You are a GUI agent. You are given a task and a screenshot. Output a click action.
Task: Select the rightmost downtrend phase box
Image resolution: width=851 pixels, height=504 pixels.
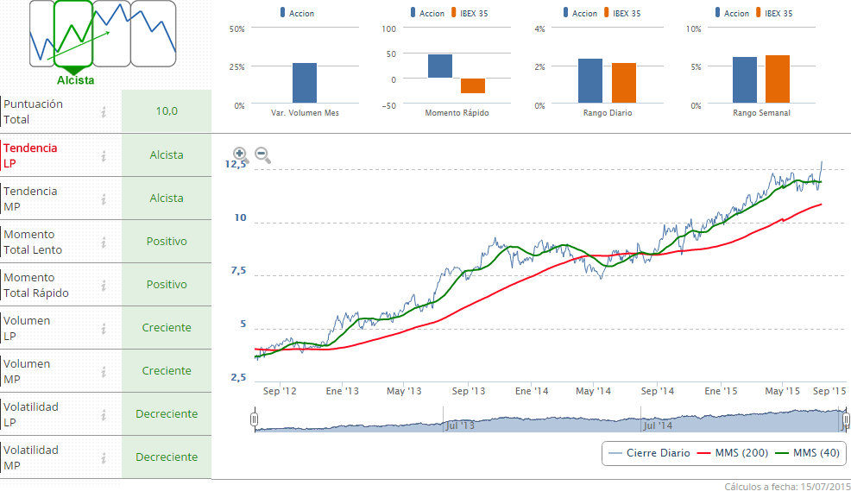(153, 34)
